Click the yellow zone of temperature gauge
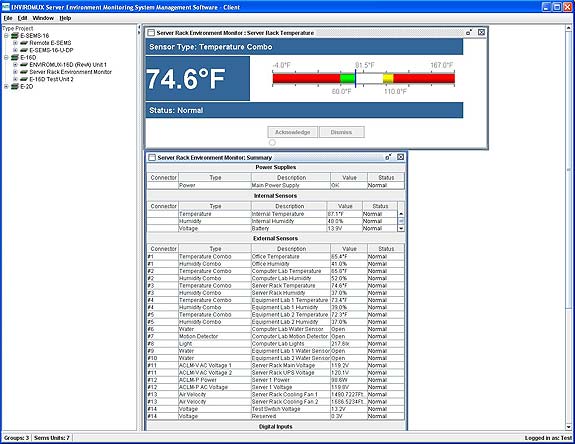 [388, 78]
